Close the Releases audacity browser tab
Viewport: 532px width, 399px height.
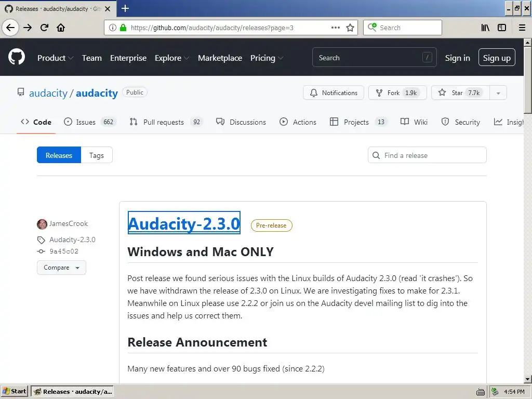[x=108, y=9]
